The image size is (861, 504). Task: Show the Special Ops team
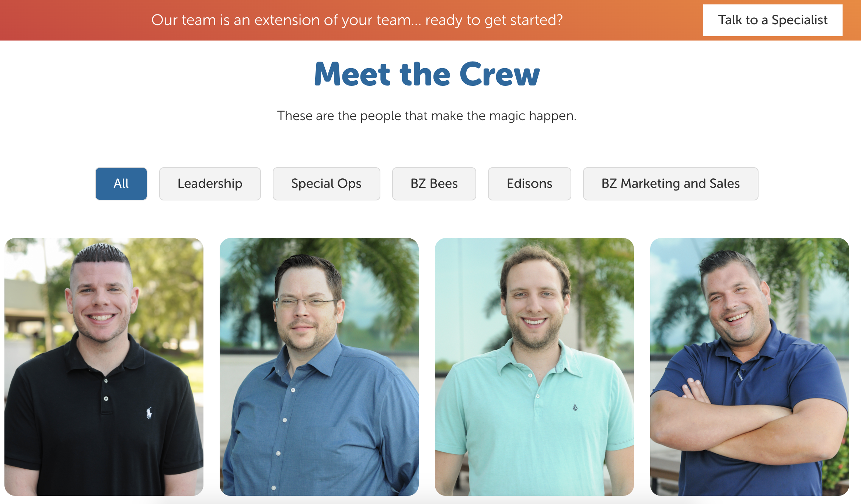point(326,183)
